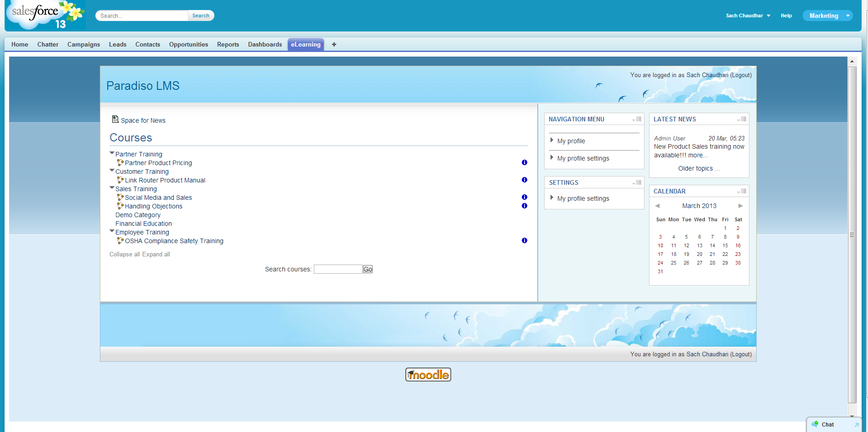
Task: Dock the Calendar block to side
Action: click(744, 191)
